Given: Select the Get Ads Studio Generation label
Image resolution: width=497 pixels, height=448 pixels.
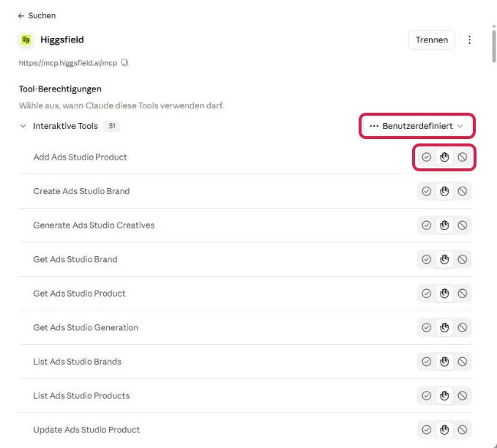Looking at the screenshot, I should pos(86,327).
